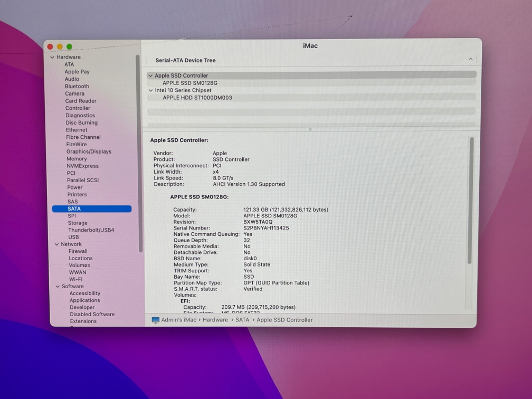Viewport: 532px width, 399px height.
Task: Open Fibre Channel in the sidebar
Action: click(83, 137)
